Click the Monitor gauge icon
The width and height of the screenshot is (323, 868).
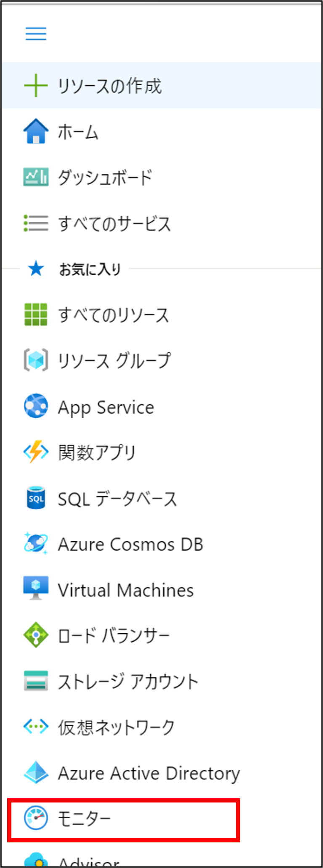[36, 818]
